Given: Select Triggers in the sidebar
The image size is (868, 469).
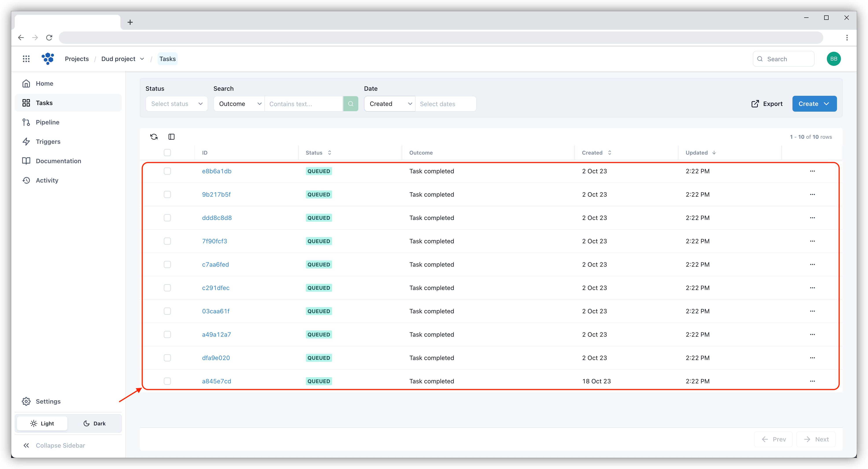Looking at the screenshot, I should (x=48, y=142).
